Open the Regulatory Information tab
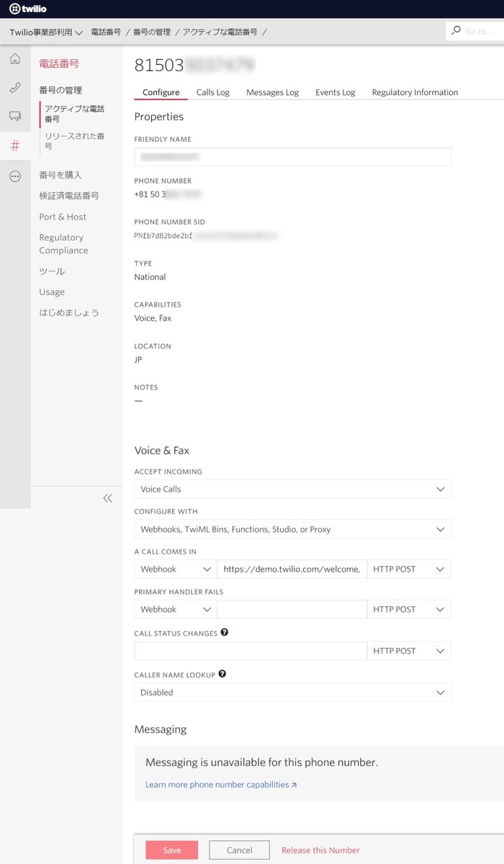This screenshot has height=864, width=504. tap(415, 92)
